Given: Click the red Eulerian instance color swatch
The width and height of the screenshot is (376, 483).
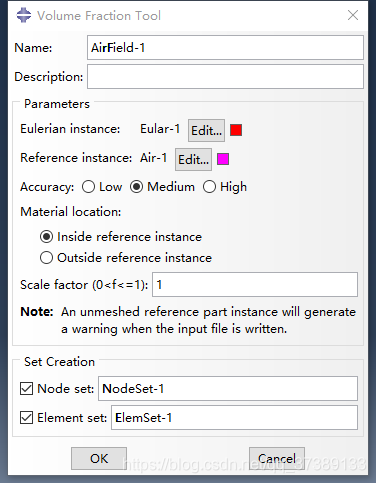Looking at the screenshot, I should (x=236, y=130).
